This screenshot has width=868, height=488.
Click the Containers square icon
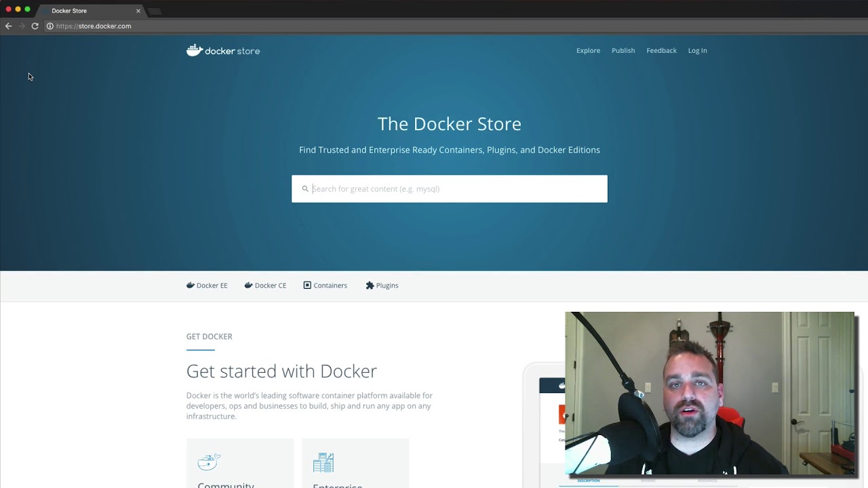307,285
